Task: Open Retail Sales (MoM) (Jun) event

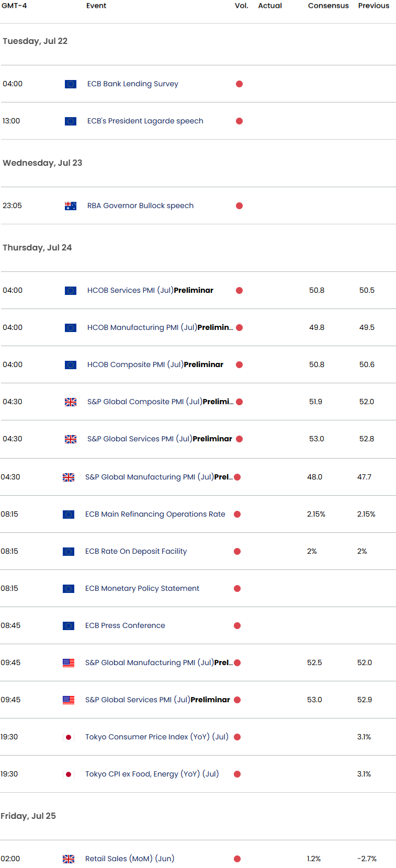Action: click(x=129, y=859)
